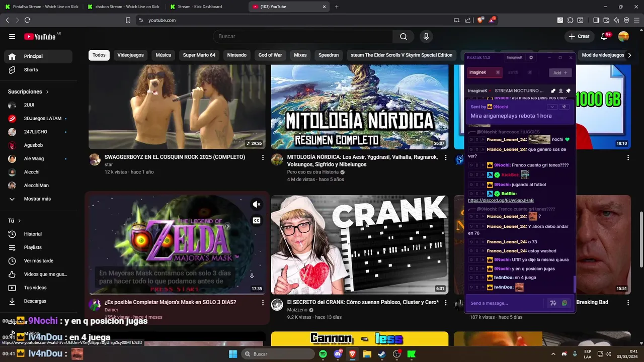The height and width of the screenshot is (362, 644).
Task: Select the Videojuegos category chip
Action: [x=130, y=55]
